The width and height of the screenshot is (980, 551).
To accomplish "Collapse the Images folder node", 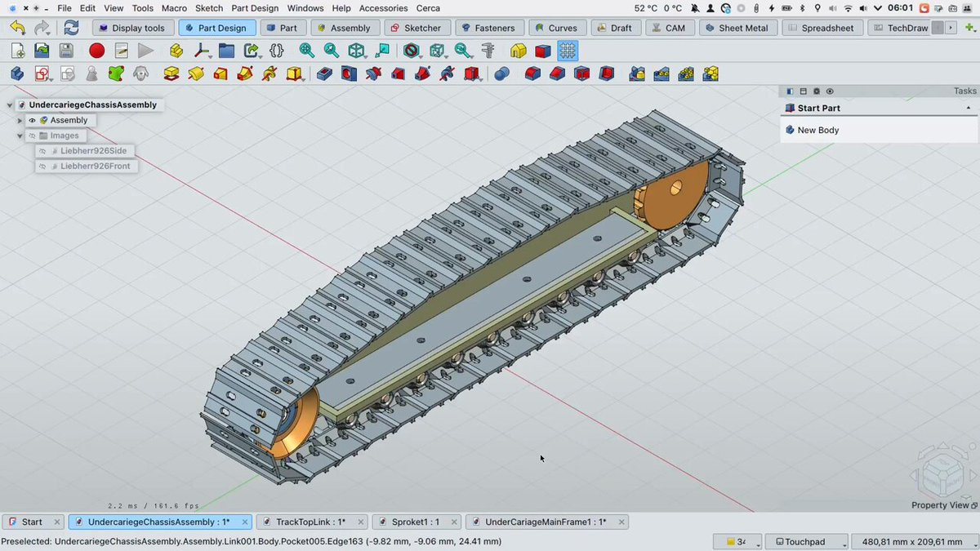I will point(20,136).
